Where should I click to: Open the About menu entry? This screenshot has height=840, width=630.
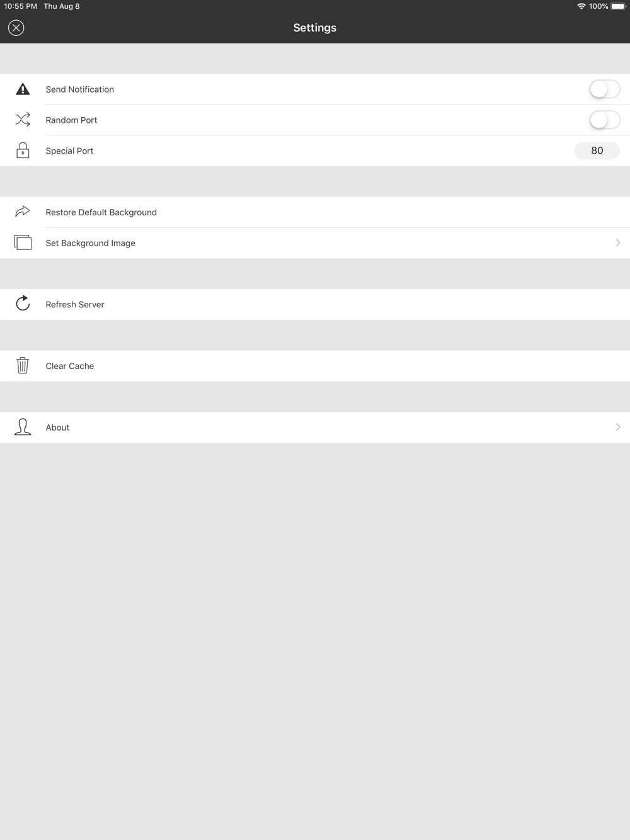315,428
